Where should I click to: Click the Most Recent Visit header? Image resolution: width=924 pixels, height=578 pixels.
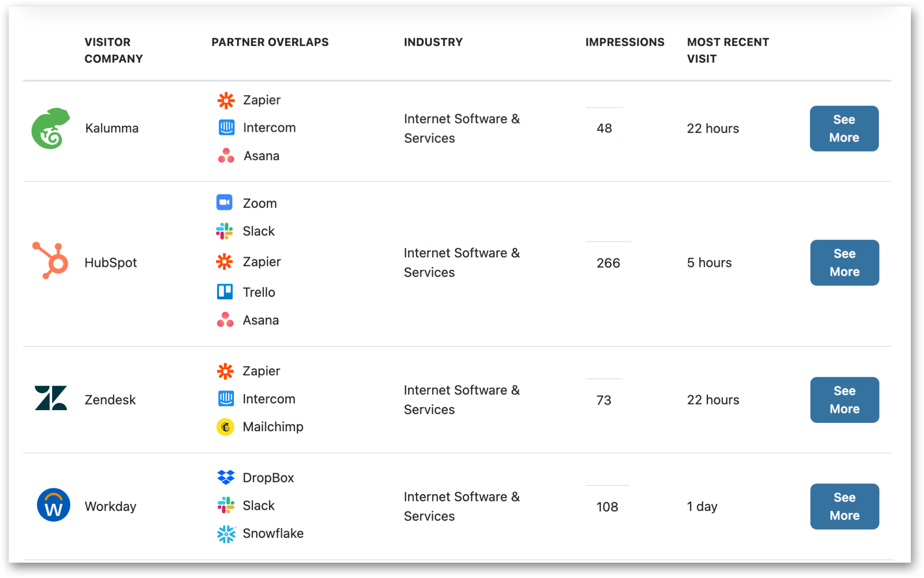727,50
